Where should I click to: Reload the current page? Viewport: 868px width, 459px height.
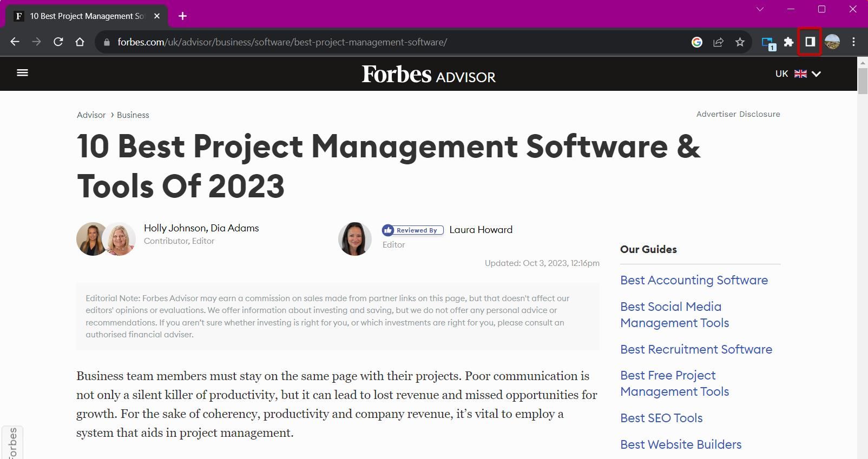pos(58,42)
